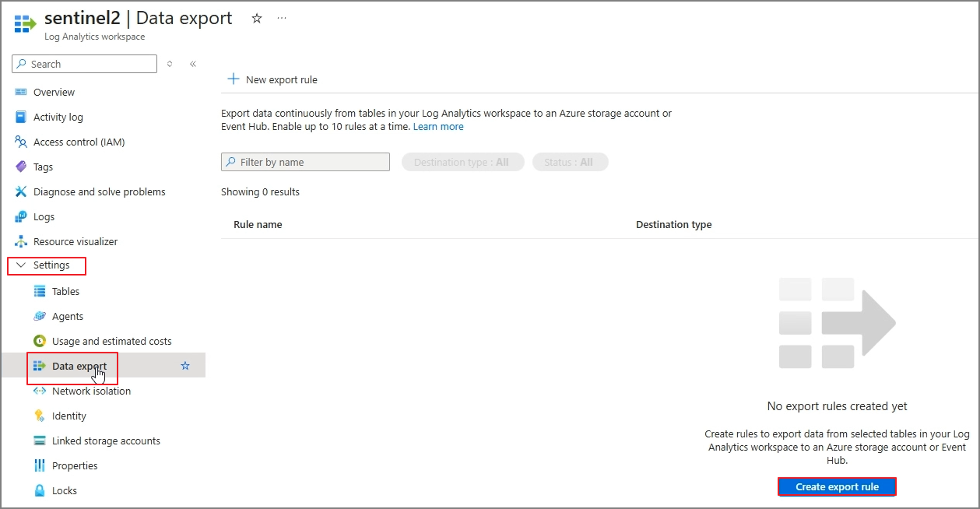The height and width of the screenshot is (509, 980).
Task: Click the "Log Analytics workspace" subtitle
Action: (x=95, y=37)
